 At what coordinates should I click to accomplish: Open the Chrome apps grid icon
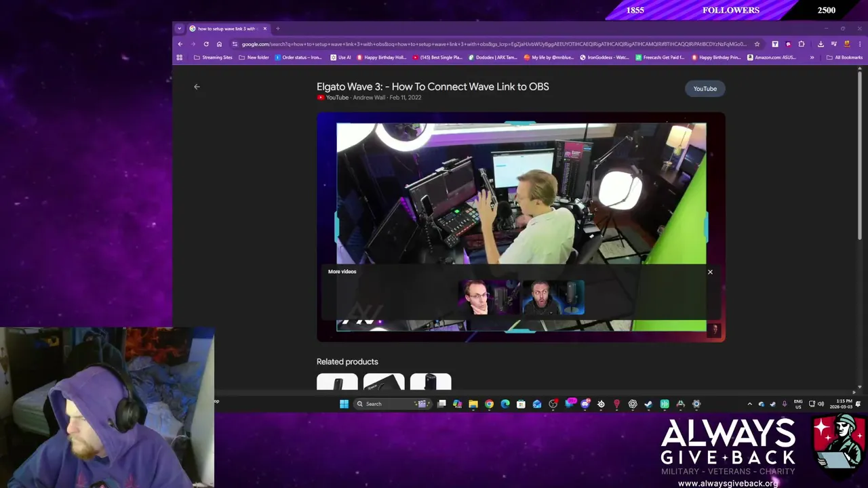(x=180, y=58)
